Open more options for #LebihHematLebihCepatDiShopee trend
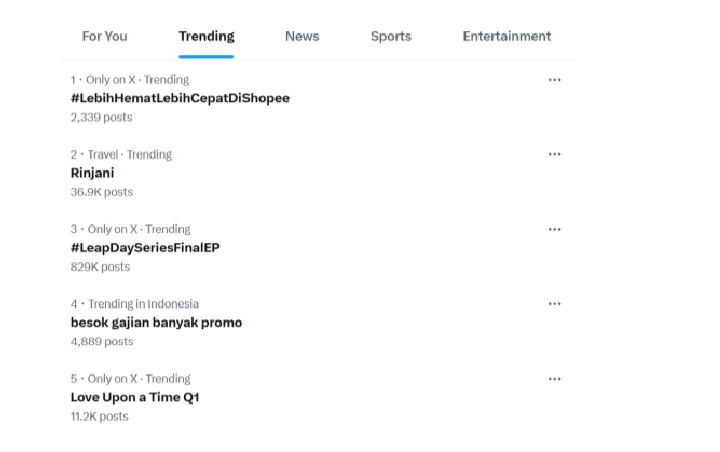Viewport: 720px width, 452px height. (x=555, y=80)
